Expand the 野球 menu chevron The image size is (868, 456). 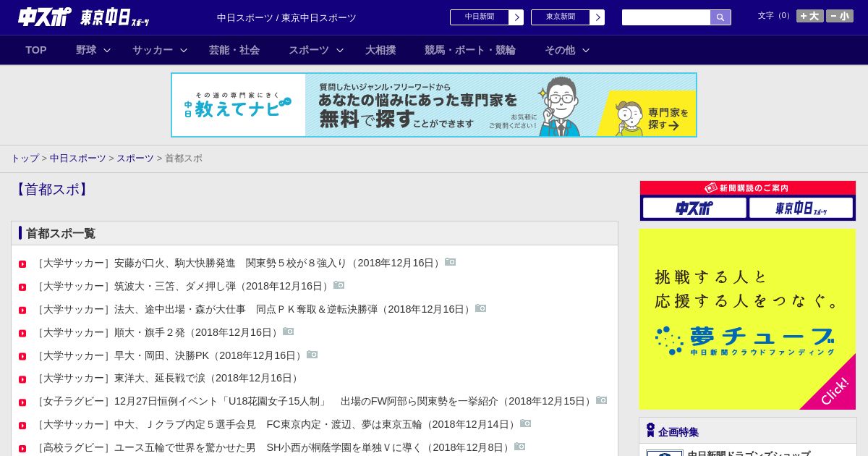pyautogui.click(x=107, y=50)
